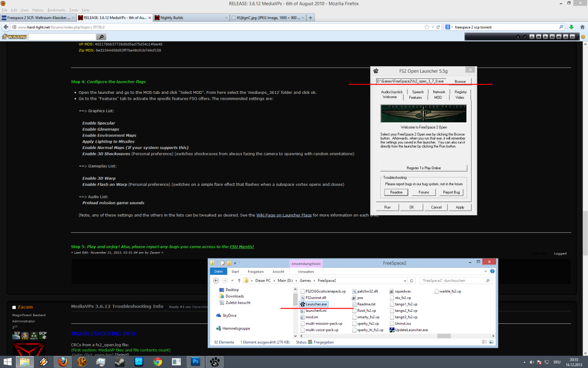Click Register To Play Online button

click(x=424, y=168)
